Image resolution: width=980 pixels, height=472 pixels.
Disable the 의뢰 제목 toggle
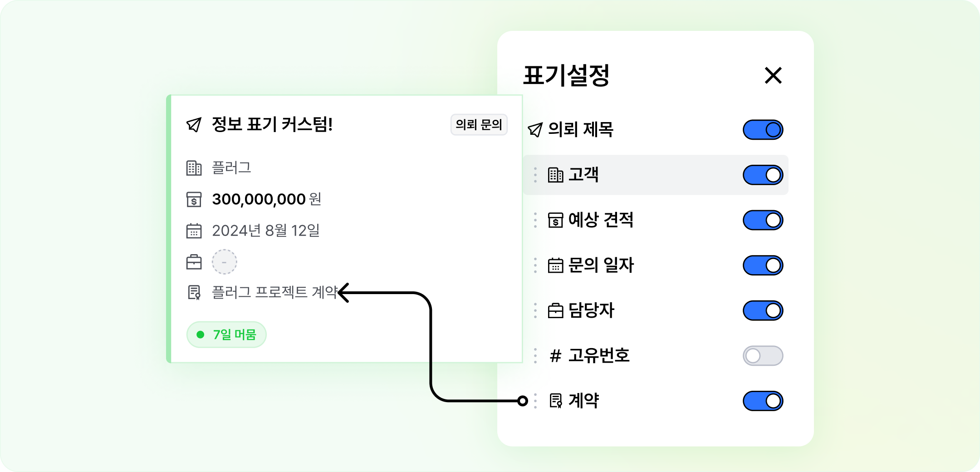[x=763, y=130]
